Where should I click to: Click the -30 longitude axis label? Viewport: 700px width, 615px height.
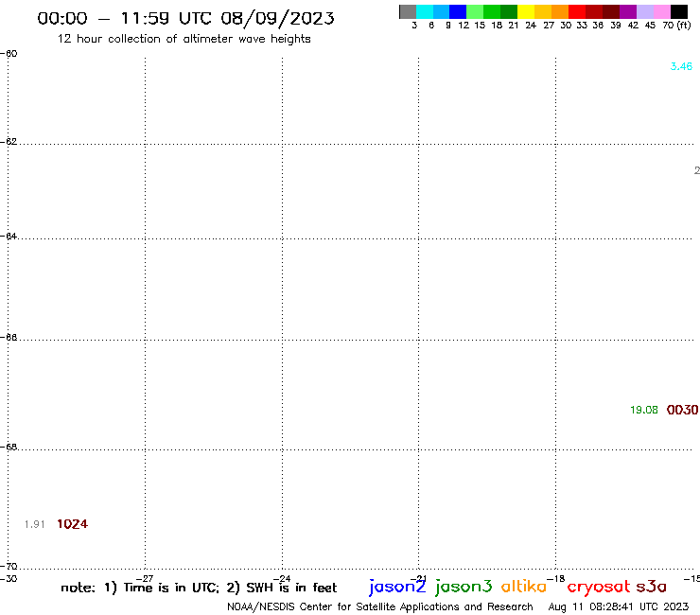pos(9,579)
